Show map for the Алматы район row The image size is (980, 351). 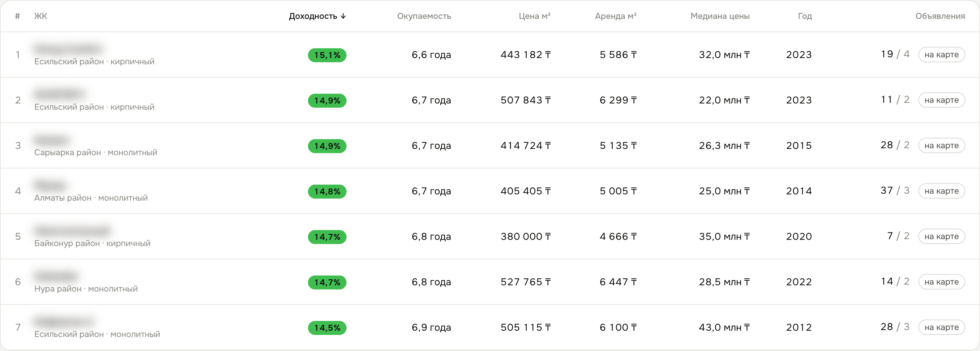click(x=941, y=191)
